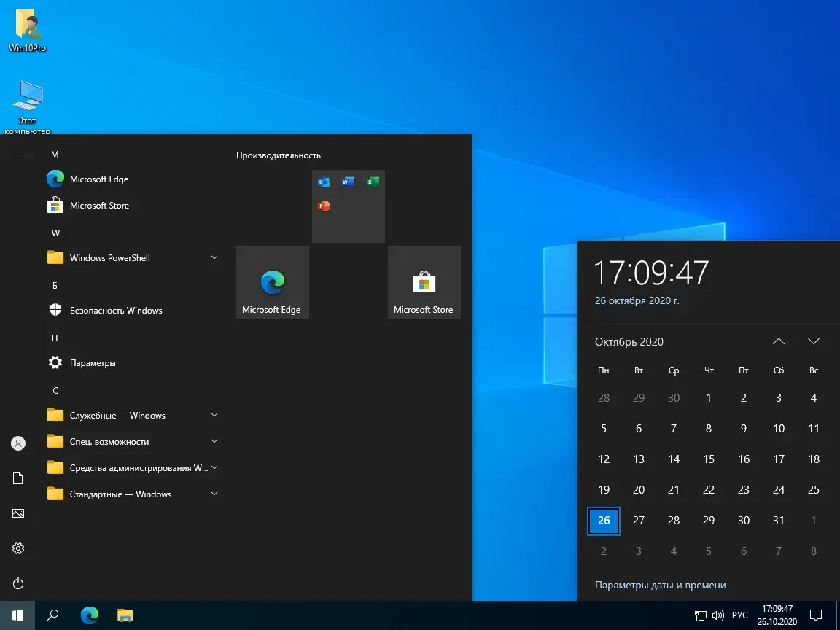Image resolution: width=840 pixels, height=630 pixels.
Task: Expand Служебные — Windows in the app list
Action: click(x=214, y=415)
